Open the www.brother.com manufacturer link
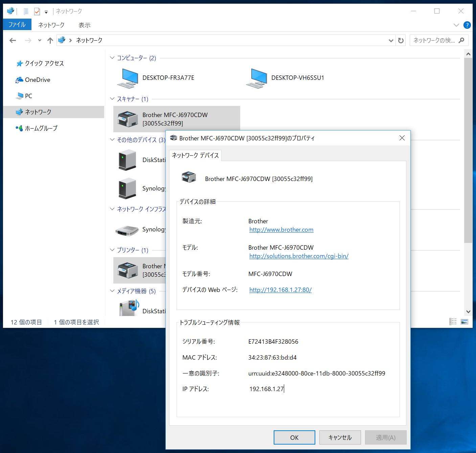This screenshot has height=453, width=476. click(x=281, y=230)
